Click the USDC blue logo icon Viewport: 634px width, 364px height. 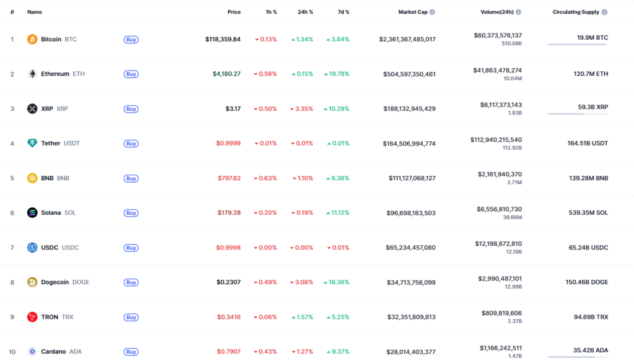[x=32, y=248]
